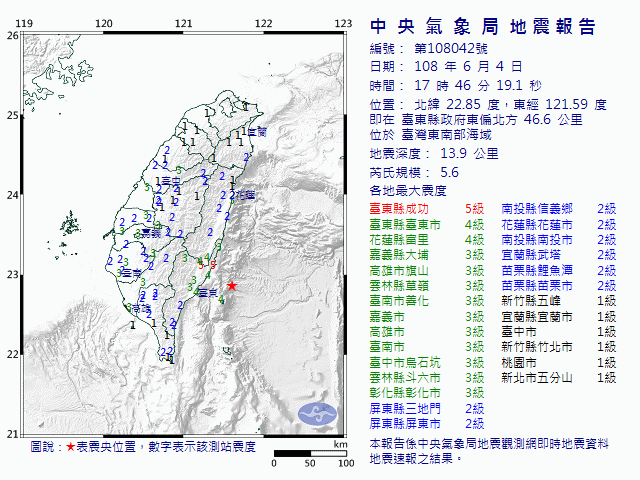Click the 嘉義 label on the map
640x480 pixels.
point(150,232)
